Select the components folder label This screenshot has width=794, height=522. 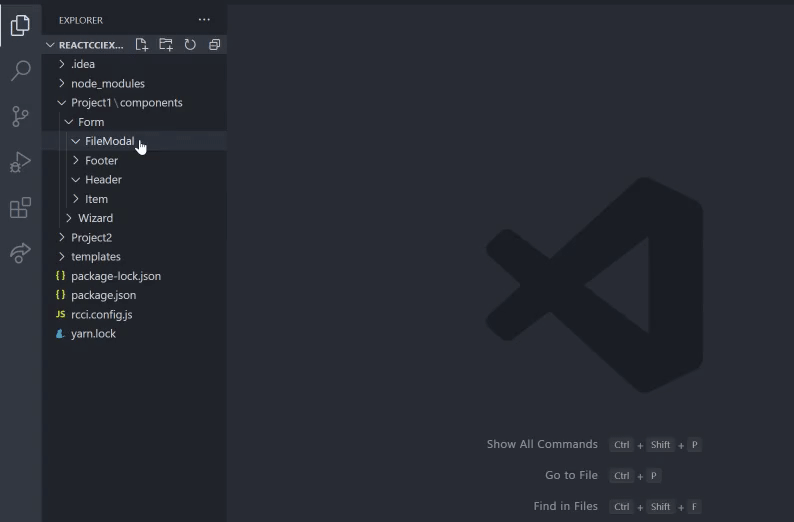point(151,103)
